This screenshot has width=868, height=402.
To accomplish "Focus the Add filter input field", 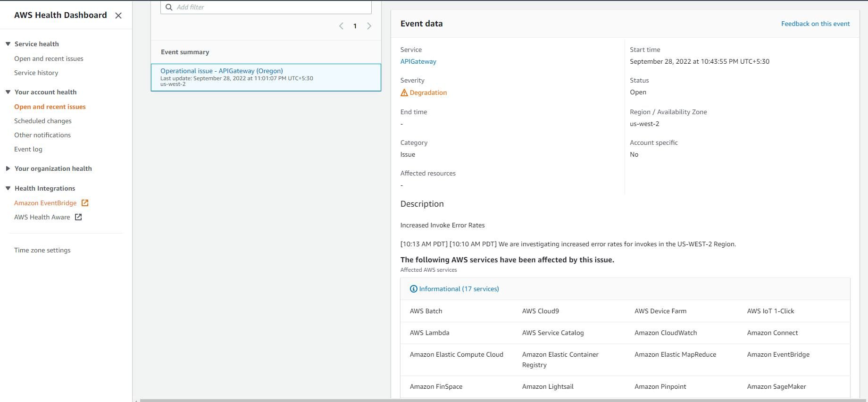I will point(266,7).
